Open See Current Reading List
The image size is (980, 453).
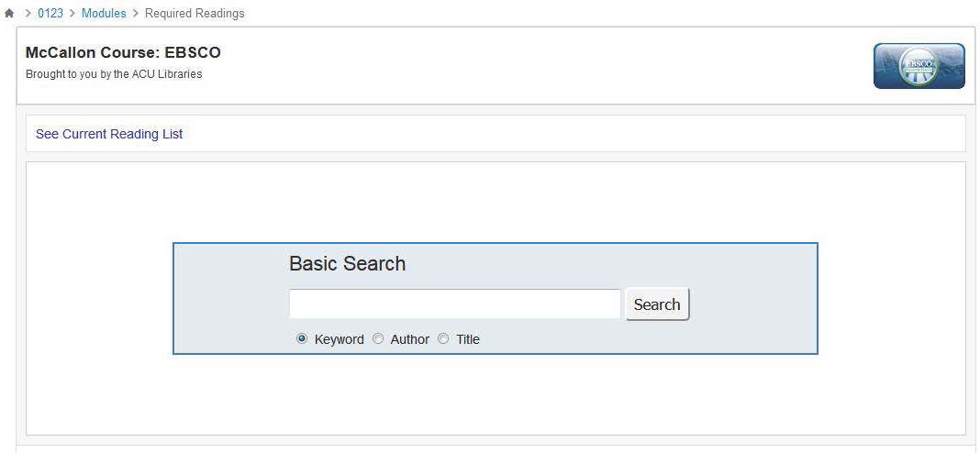109,134
